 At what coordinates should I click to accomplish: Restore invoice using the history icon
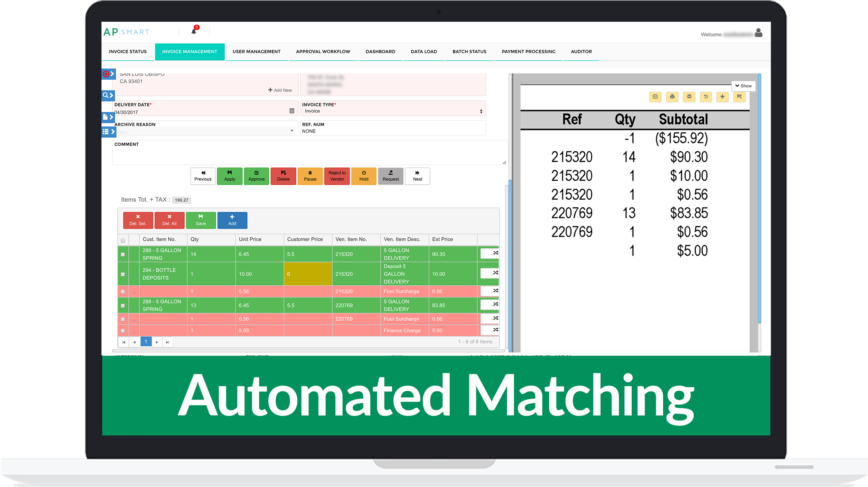(x=706, y=97)
